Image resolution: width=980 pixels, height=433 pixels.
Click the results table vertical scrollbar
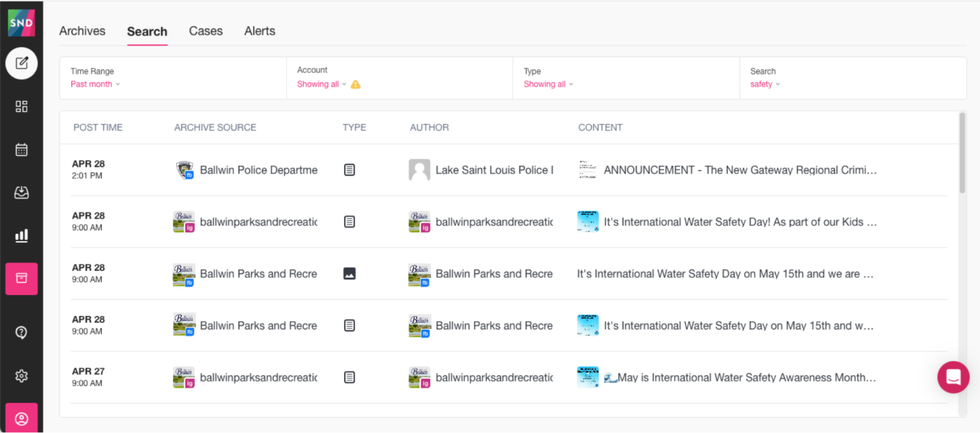pos(962,153)
